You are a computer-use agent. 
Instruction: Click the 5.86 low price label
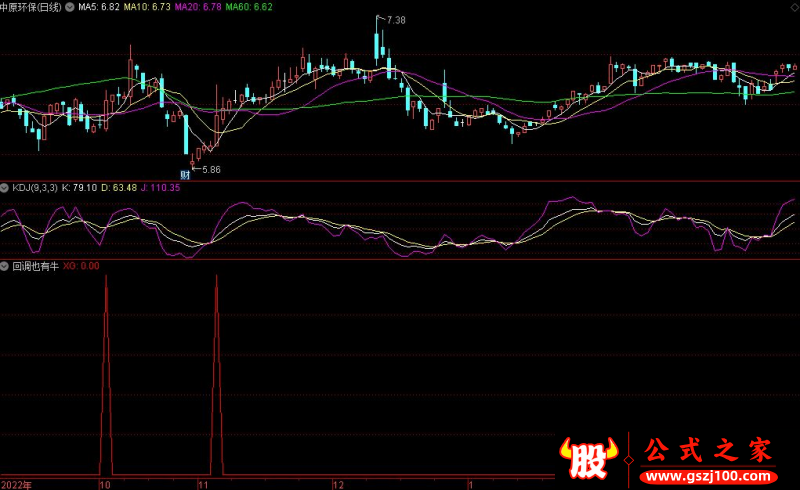click(209, 170)
